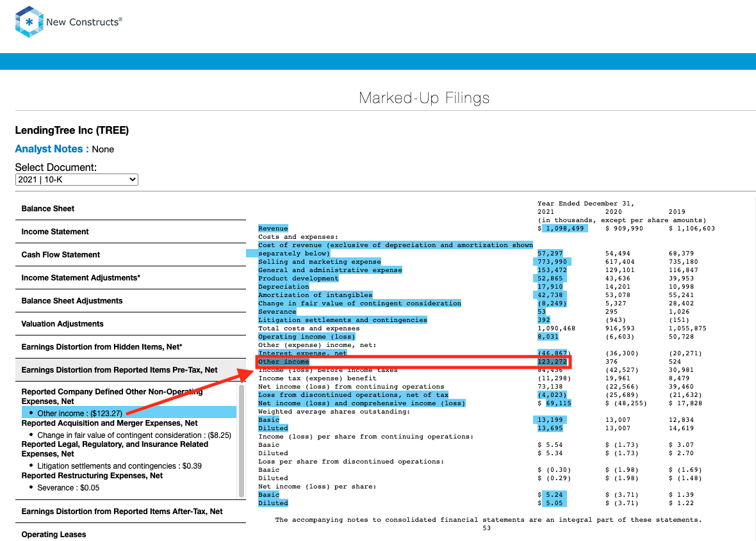Select the Severance : $0.05 list item
Screen dimensions: 756x541
click(69, 487)
